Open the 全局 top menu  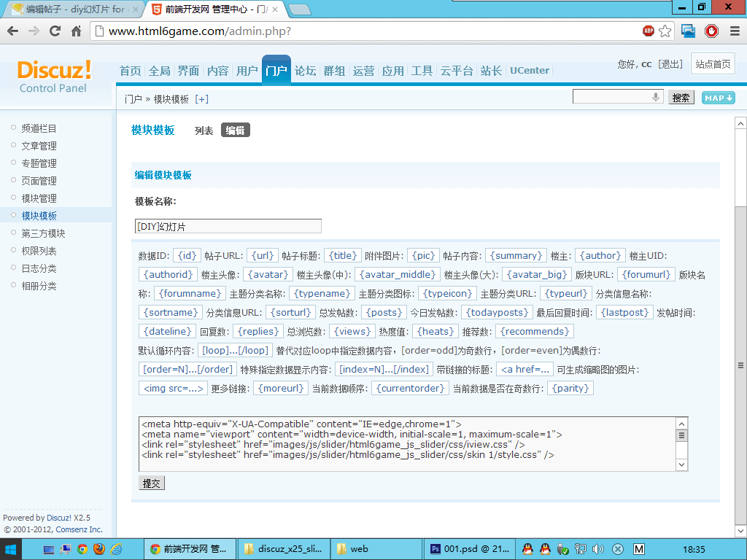(159, 71)
